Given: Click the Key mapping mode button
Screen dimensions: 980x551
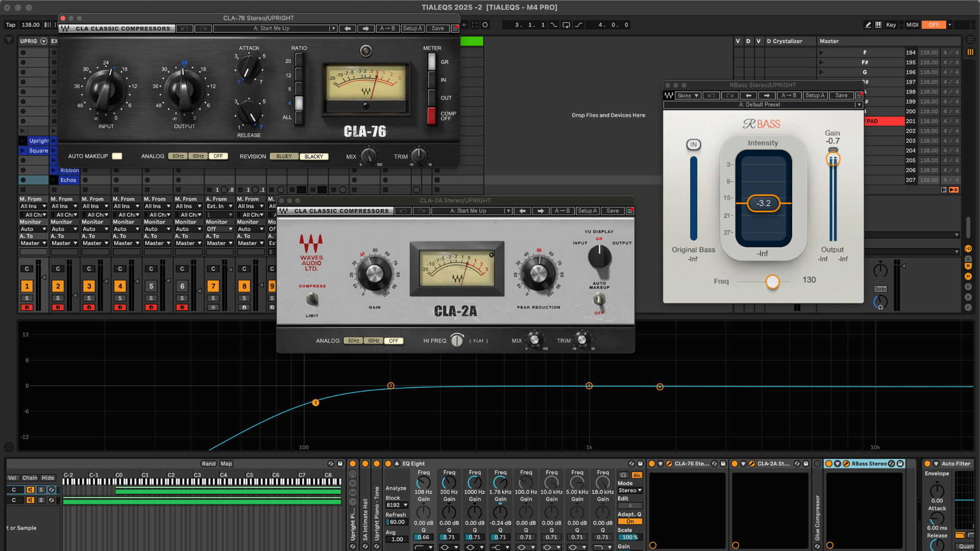Looking at the screenshot, I should [891, 24].
